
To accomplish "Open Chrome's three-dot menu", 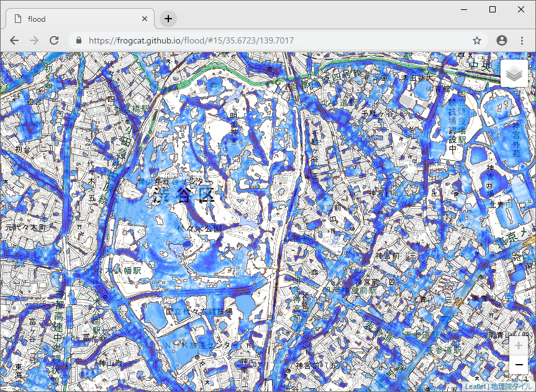I will click(x=522, y=40).
